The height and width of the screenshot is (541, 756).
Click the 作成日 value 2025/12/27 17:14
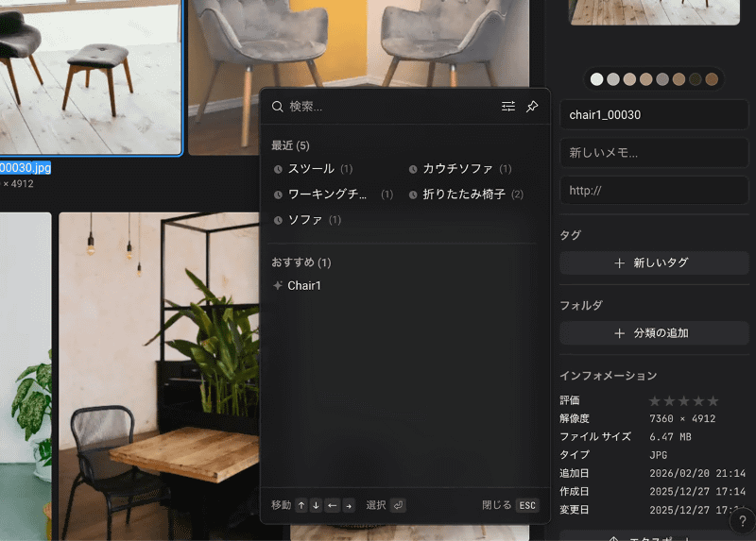point(697,492)
